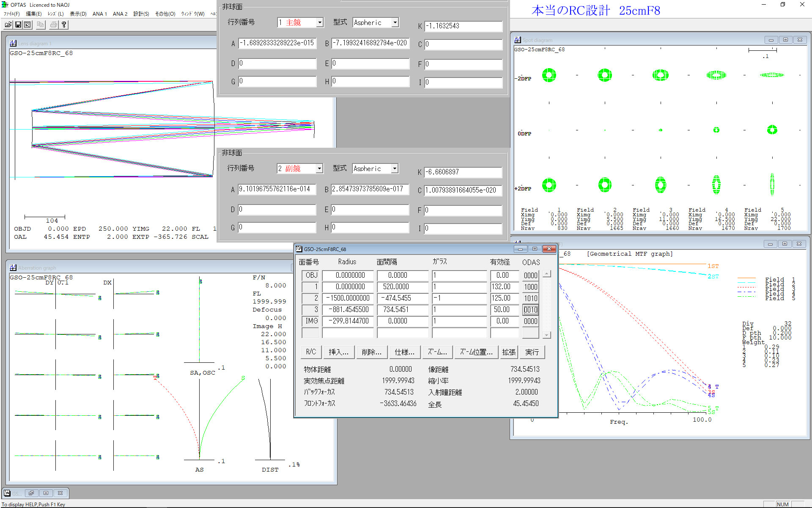Click the Copy toolbar icon
The image size is (812, 508).
tap(41, 25)
